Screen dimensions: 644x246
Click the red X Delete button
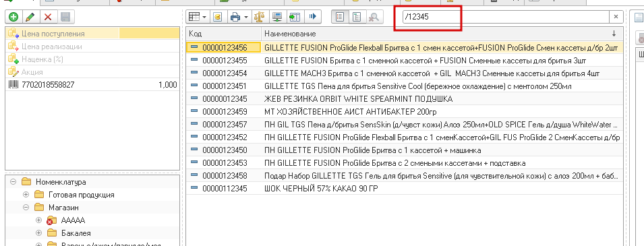pyautogui.click(x=48, y=17)
